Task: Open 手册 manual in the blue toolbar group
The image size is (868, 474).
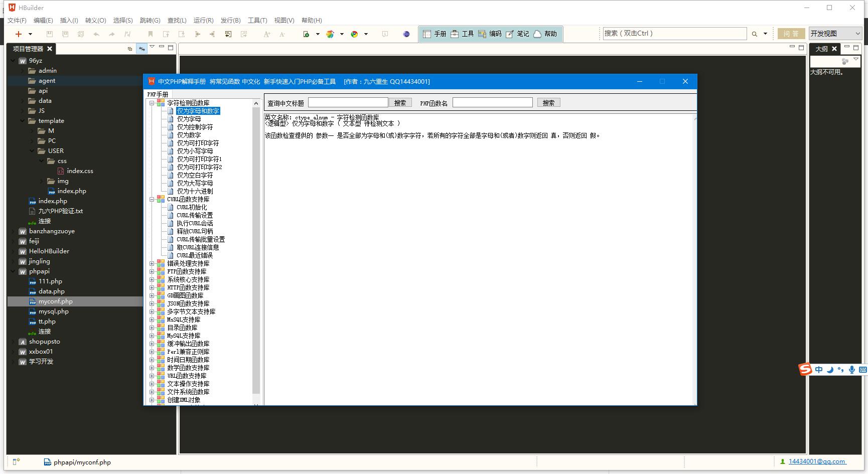Action: pyautogui.click(x=435, y=34)
